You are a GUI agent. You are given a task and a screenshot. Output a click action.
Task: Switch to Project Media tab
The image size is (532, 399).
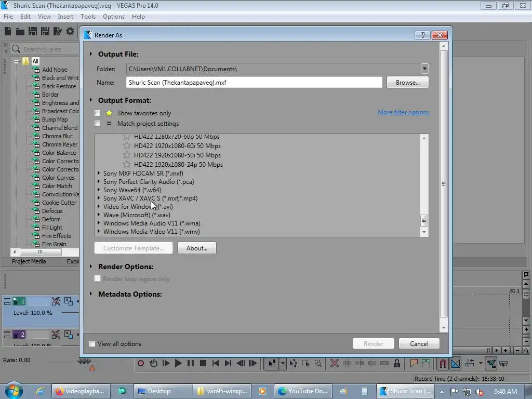(29, 261)
